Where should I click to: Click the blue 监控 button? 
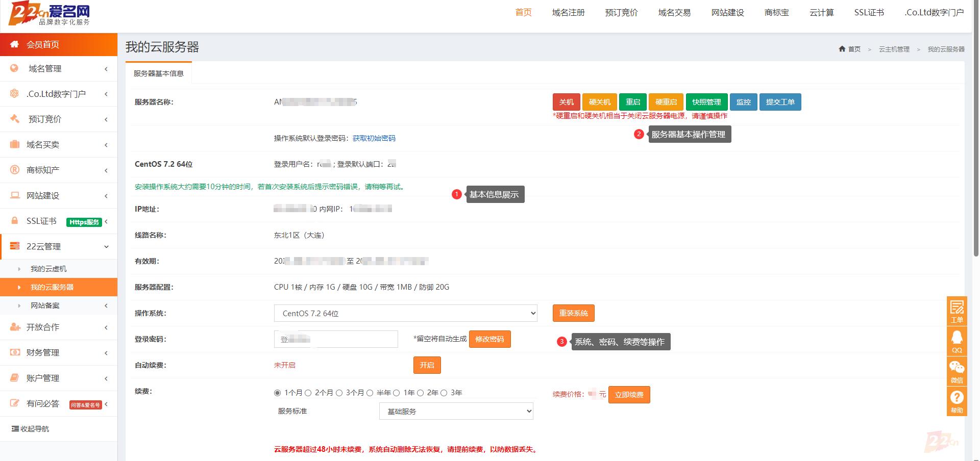[x=744, y=102]
